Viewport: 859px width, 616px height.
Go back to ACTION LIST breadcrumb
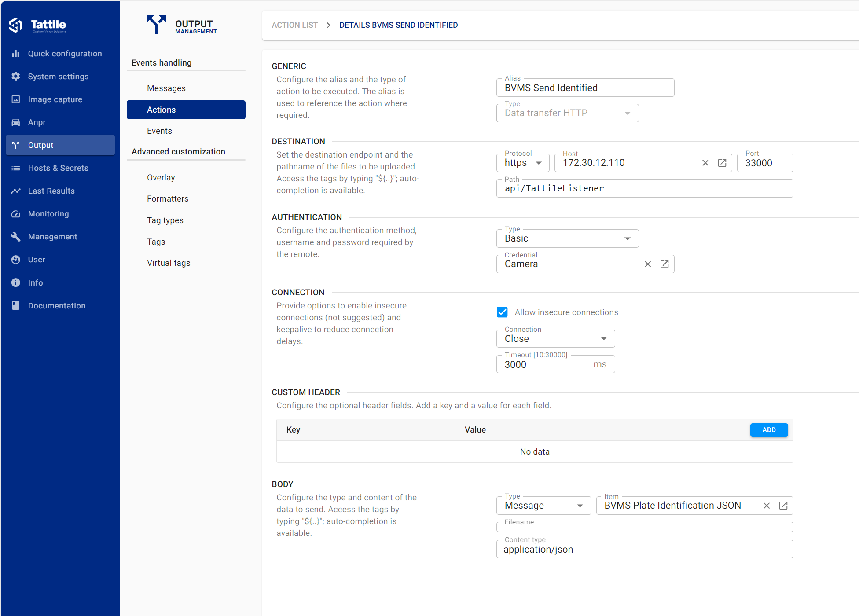tap(294, 25)
